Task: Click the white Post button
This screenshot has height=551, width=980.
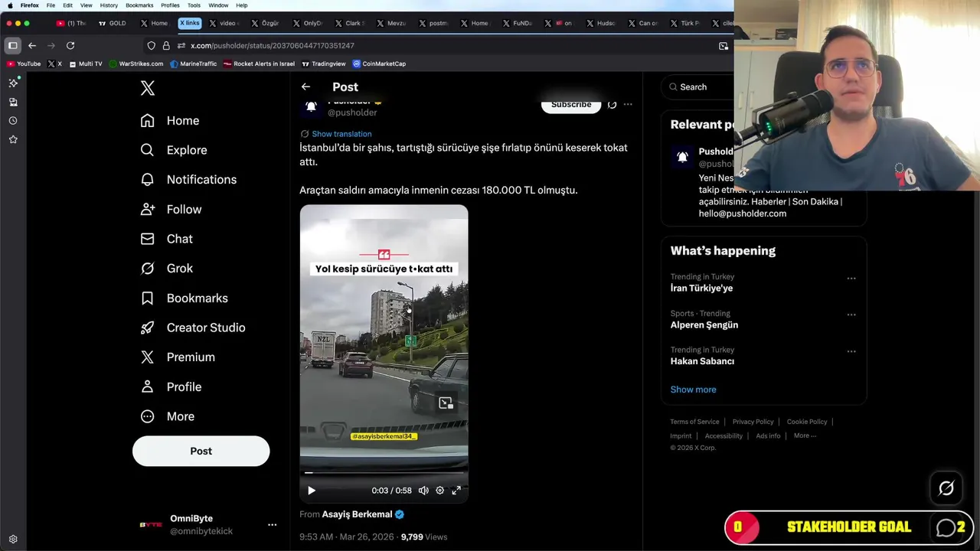Action: point(201,452)
